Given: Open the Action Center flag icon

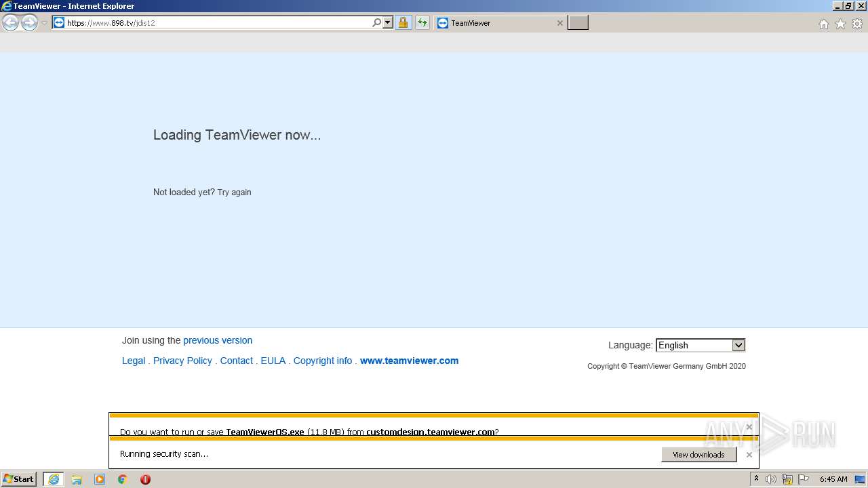Looking at the screenshot, I should 804,479.
